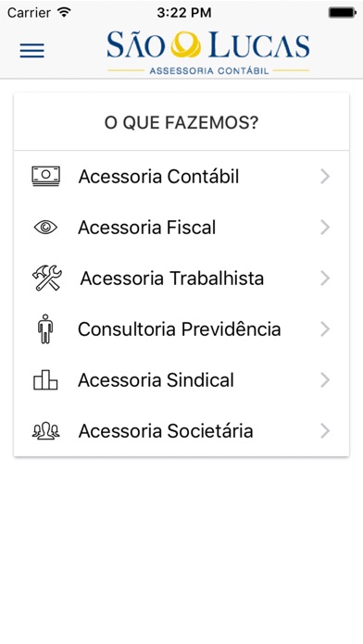The height and width of the screenshot is (644, 363).
Task: Tap the eye icon for Fiscal
Action: point(45,227)
